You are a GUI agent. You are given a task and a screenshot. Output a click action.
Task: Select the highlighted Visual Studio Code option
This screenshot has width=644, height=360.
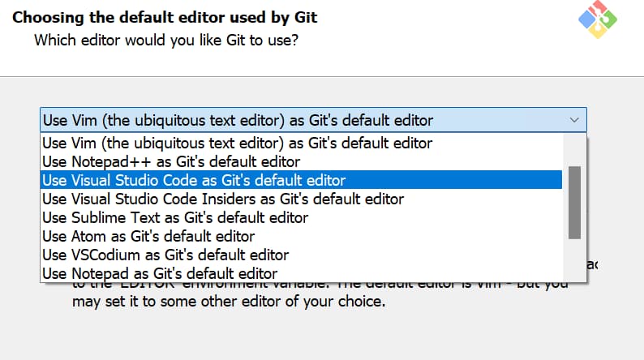click(194, 180)
